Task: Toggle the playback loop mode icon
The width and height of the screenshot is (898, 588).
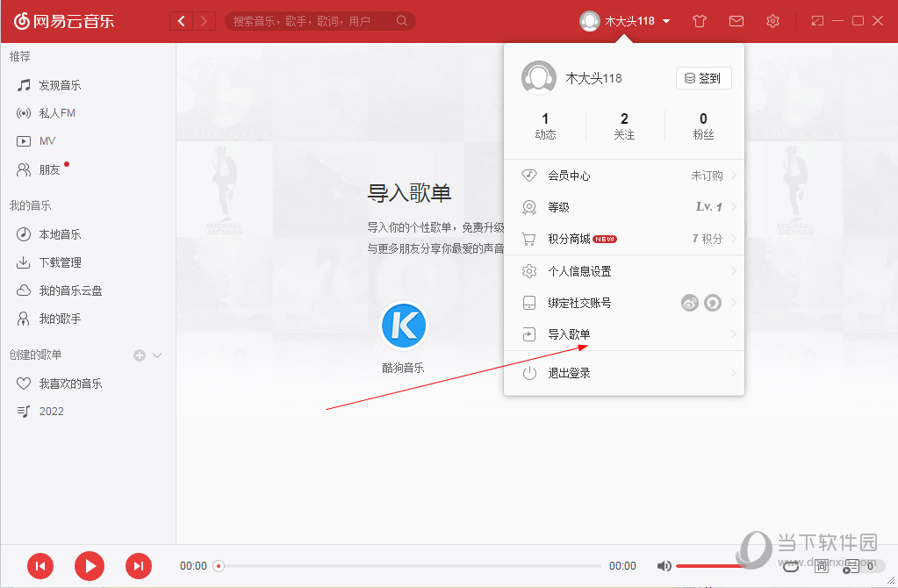Action: [x=790, y=566]
